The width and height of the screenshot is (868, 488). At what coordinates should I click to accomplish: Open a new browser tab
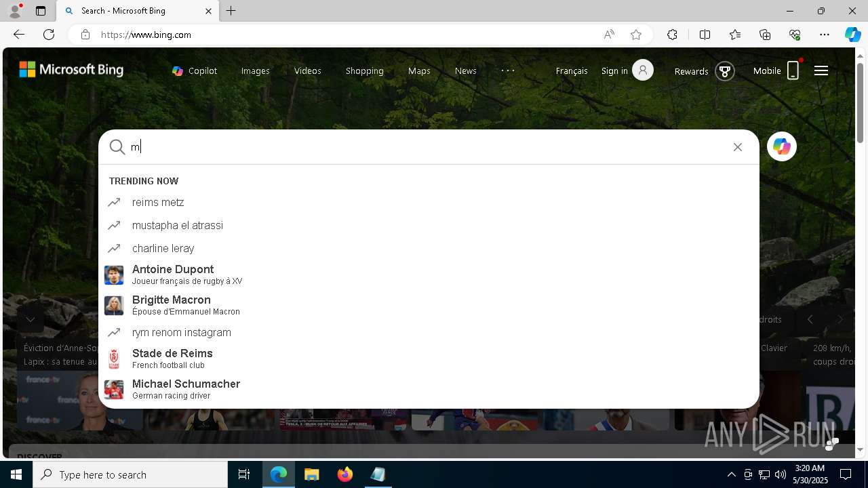231,11
